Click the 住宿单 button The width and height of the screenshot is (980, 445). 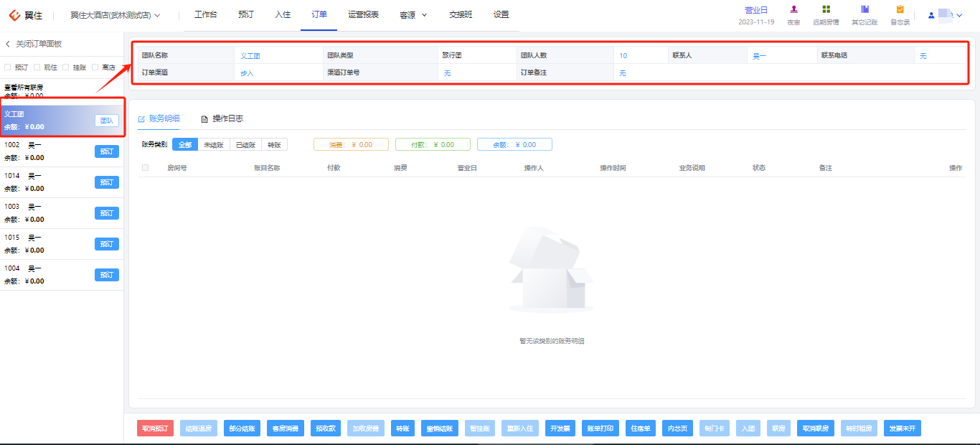pos(641,428)
